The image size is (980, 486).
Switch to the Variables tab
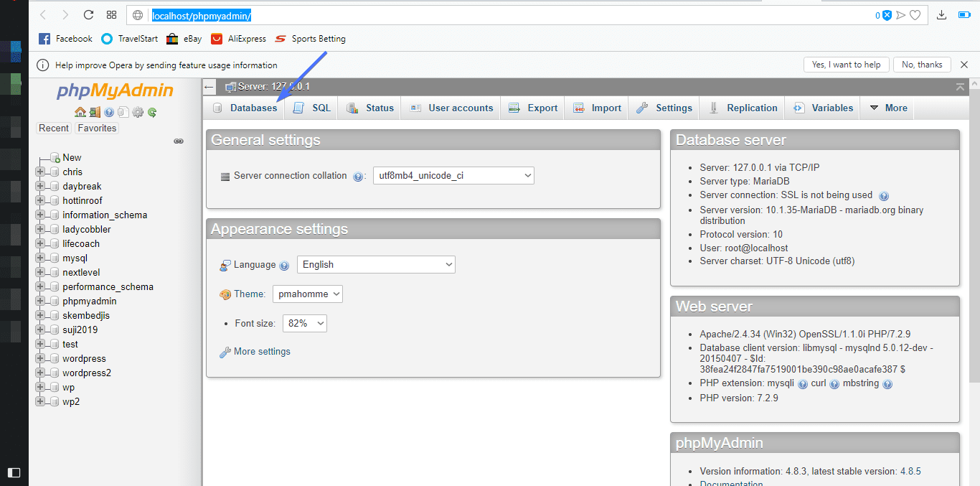pyautogui.click(x=823, y=108)
